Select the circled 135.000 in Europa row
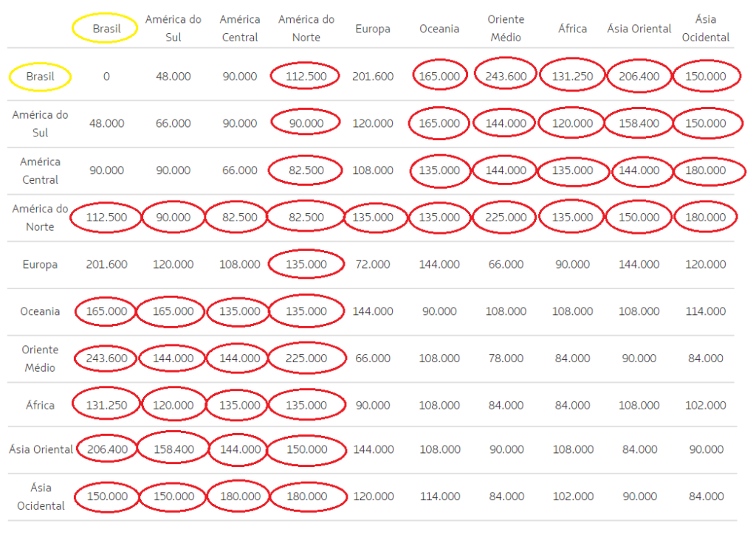The image size is (756, 540). coord(305,264)
